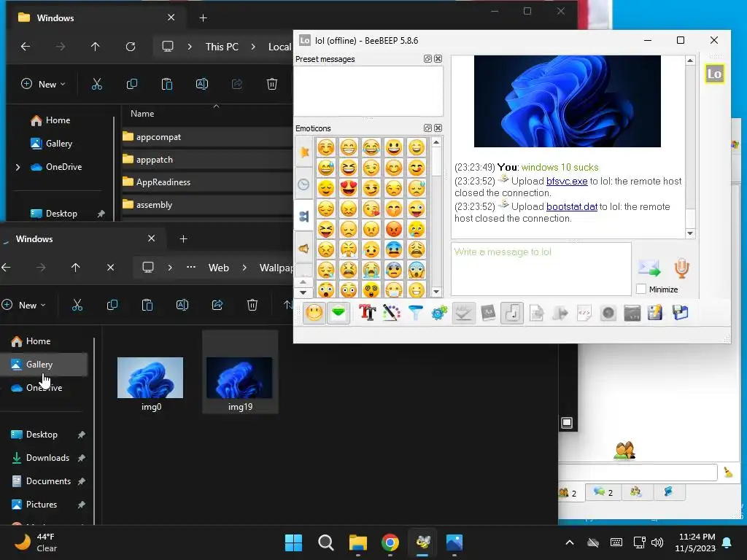The image size is (747, 560).
Task: Insert the red angry face emoticon
Action: click(x=394, y=229)
